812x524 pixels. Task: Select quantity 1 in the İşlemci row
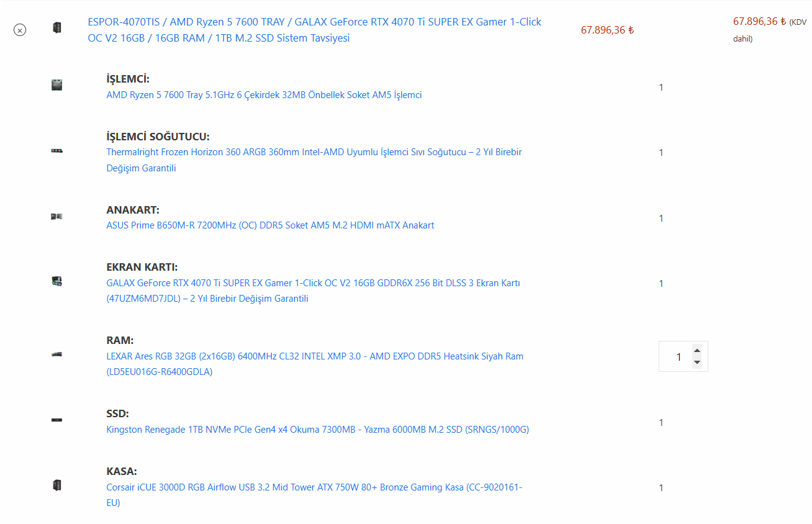tap(661, 88)
